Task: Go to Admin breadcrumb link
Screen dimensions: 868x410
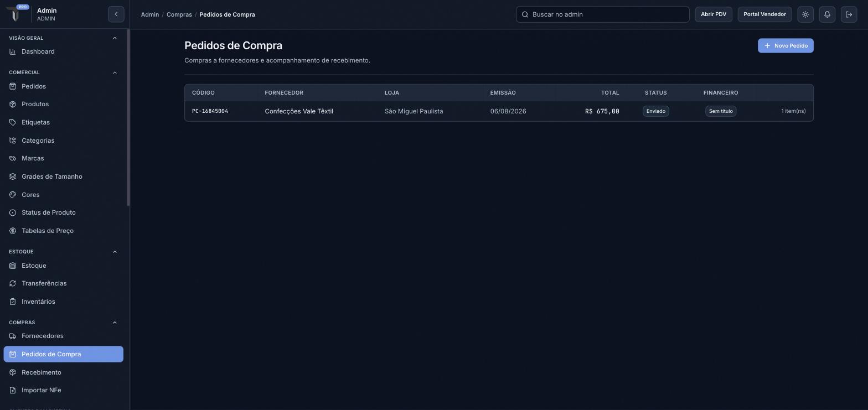Action: [150, 14]
